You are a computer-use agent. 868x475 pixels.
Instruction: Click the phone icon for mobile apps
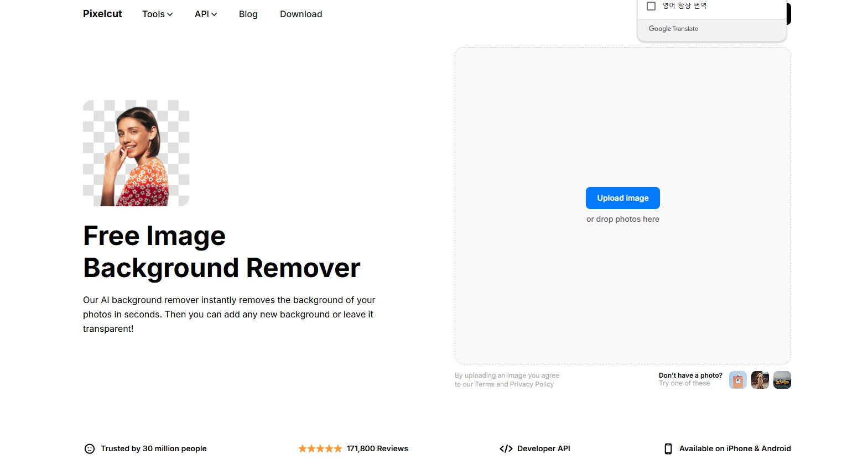click(668, 448)
